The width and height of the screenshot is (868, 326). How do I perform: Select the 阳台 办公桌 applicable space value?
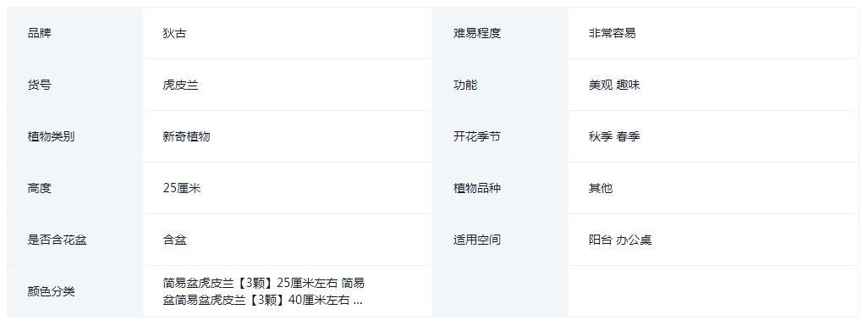pos(620,240)
